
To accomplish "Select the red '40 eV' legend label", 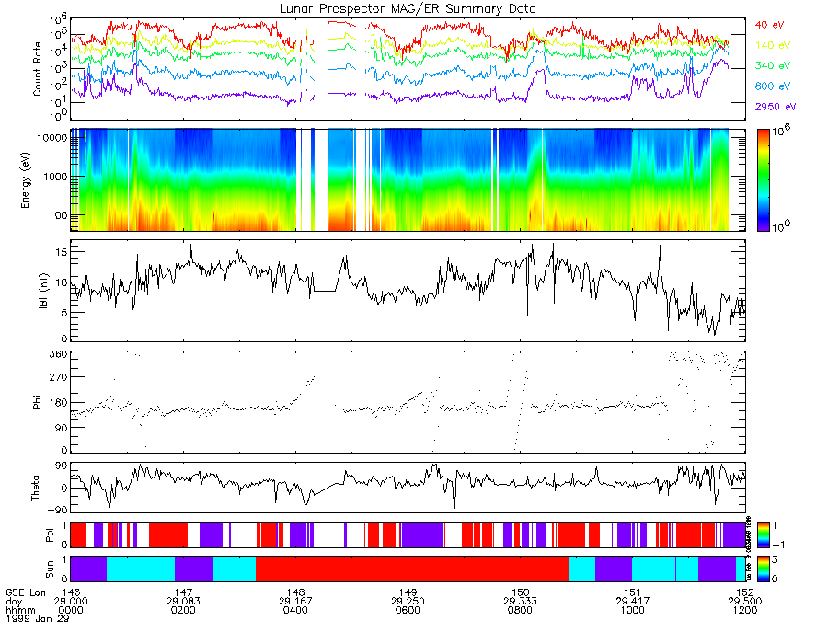I will pos(769,25).
